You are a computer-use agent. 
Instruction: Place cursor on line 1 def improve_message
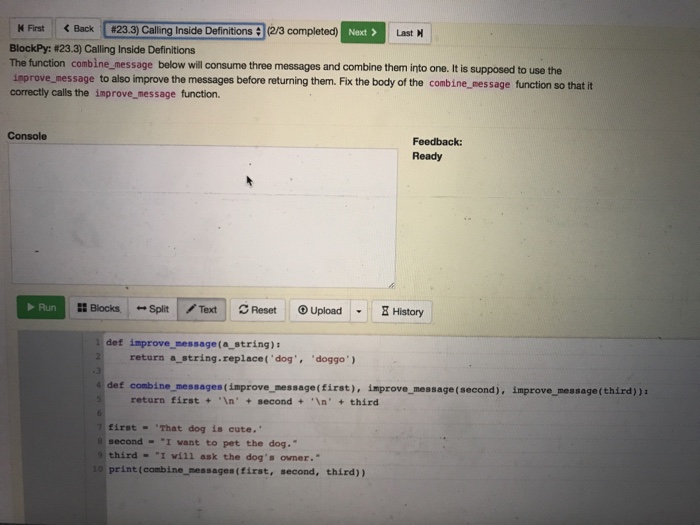pyautogui.click(x=193, y=344)
